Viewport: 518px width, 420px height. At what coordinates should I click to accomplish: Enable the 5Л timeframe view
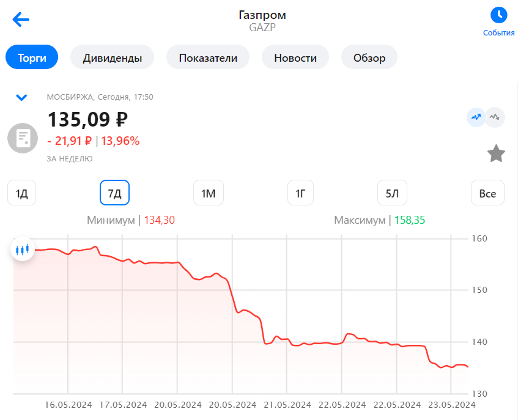(x=391, y=193)
